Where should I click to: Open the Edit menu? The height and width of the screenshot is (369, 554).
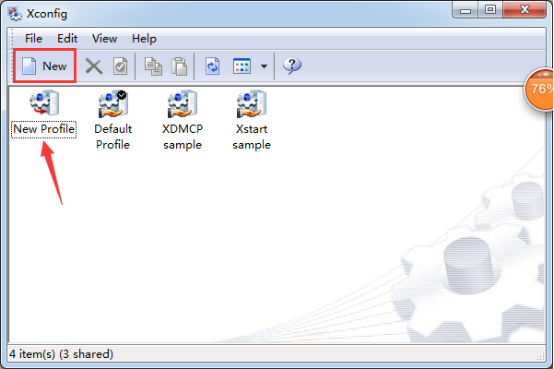click(67, 38)
